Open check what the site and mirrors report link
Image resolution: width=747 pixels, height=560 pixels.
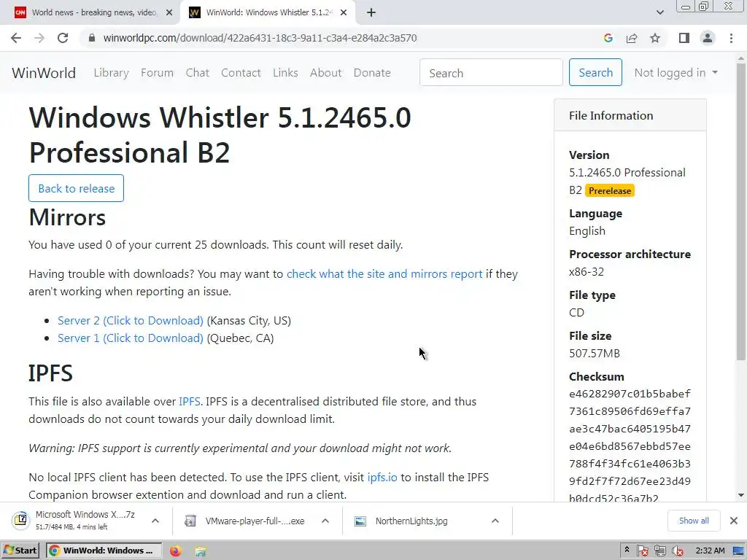(384, 274)
